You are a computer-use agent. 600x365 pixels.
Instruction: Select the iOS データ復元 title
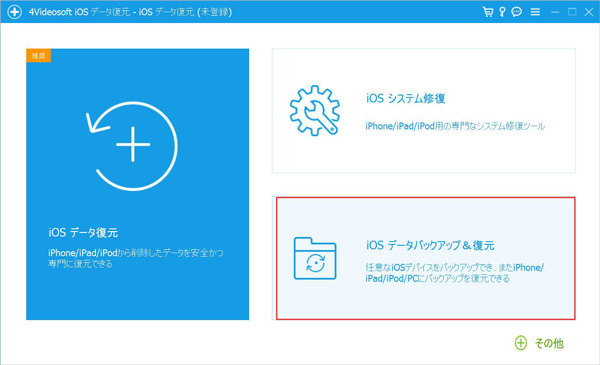point(83,232)
